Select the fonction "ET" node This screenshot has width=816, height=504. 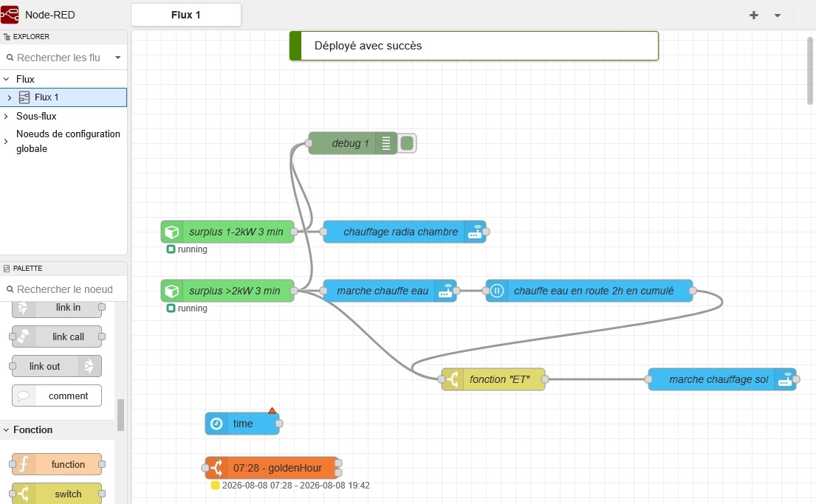click(493, 379)
